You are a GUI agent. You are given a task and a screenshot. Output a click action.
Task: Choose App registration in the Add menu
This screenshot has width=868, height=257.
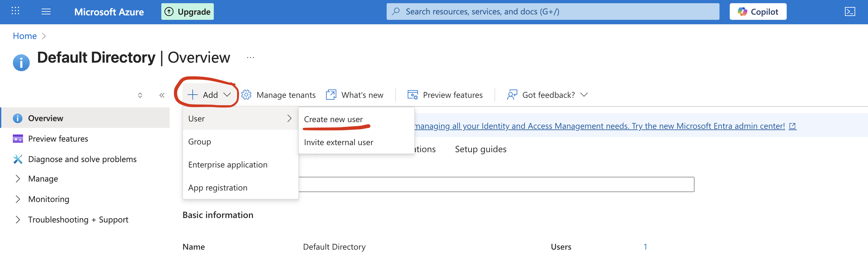(x=241, y=188)
